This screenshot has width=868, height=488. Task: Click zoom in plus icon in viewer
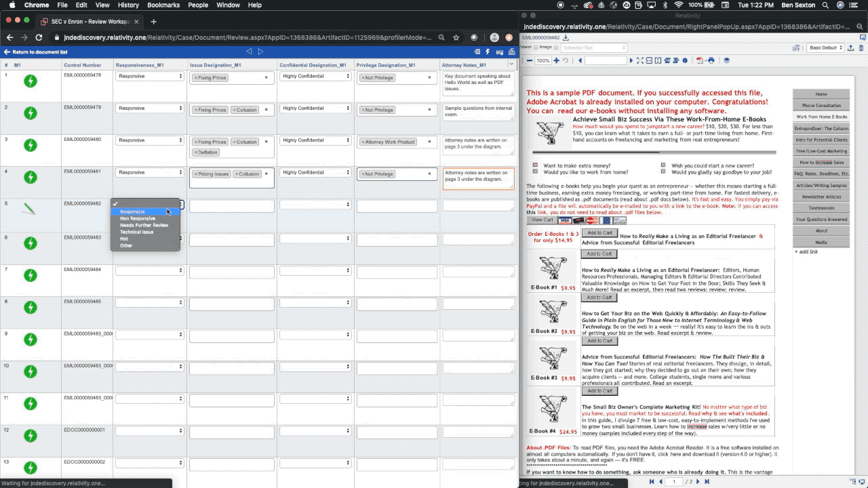point(557,60)
